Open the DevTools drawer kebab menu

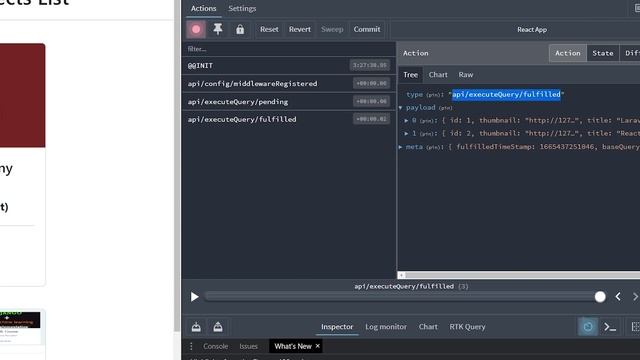191,347
